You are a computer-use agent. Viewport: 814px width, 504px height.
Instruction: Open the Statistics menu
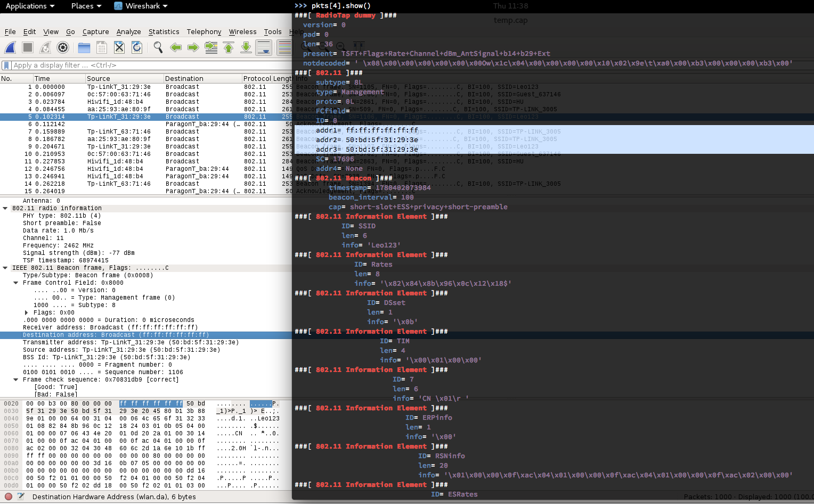(x=164, y=32)
